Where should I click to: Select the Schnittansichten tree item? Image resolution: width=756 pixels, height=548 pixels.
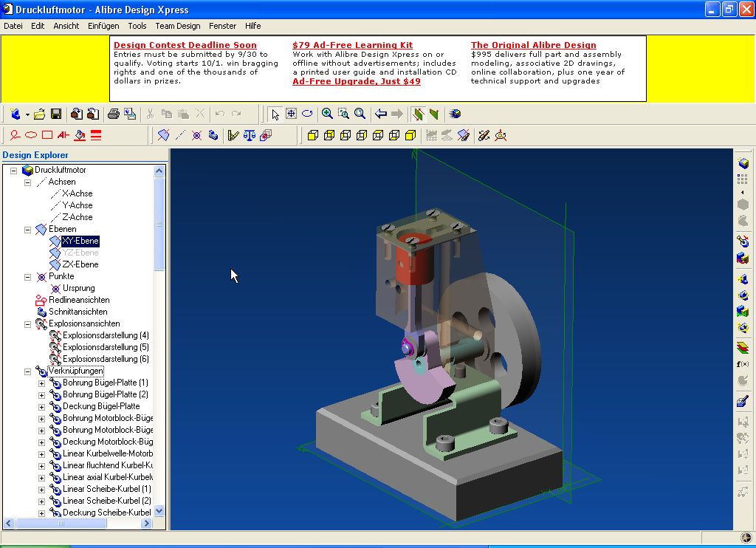click(78, 312)
